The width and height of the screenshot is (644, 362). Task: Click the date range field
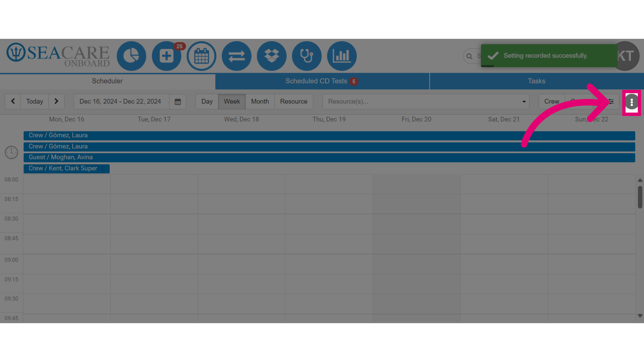point(121,102)
